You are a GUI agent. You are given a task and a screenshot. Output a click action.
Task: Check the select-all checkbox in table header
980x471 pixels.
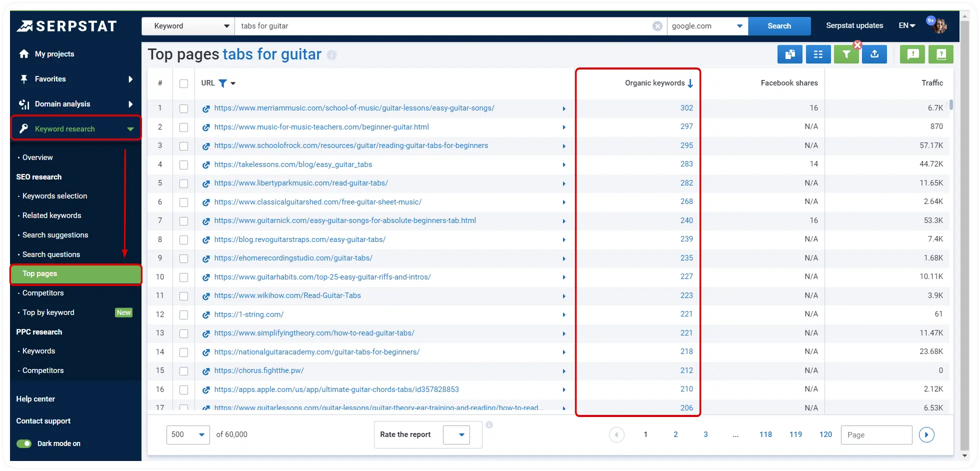point(183,83)
